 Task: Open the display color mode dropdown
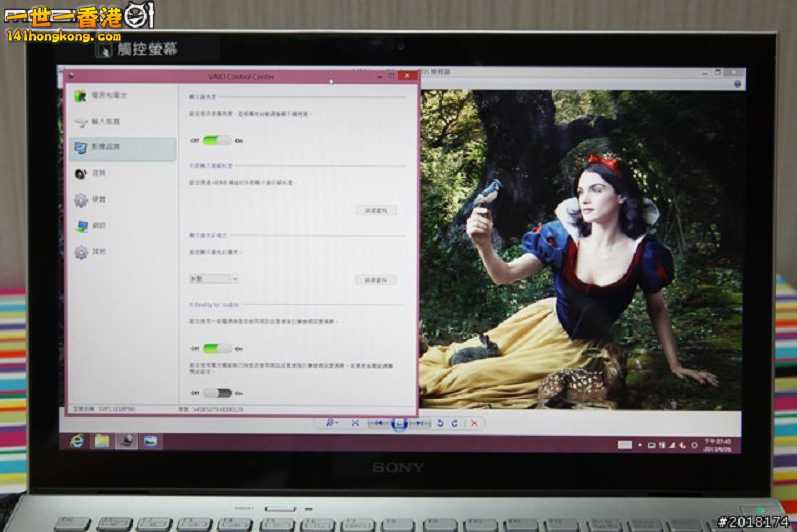click(213, 278)
